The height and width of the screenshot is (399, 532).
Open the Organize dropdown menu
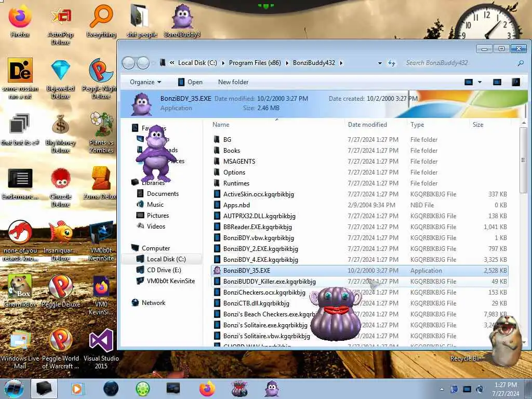pyautogui.click(x=145, y=82)
